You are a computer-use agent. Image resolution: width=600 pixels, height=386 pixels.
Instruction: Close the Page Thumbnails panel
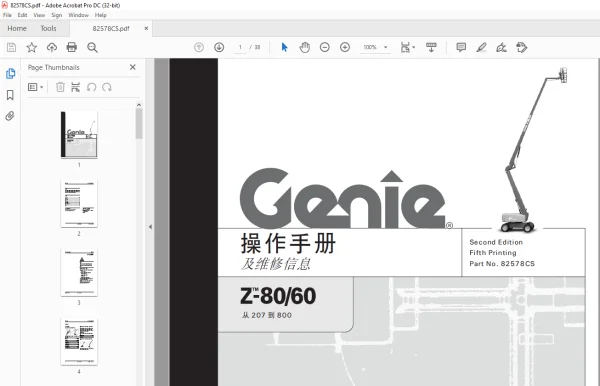tap(133, 67)
